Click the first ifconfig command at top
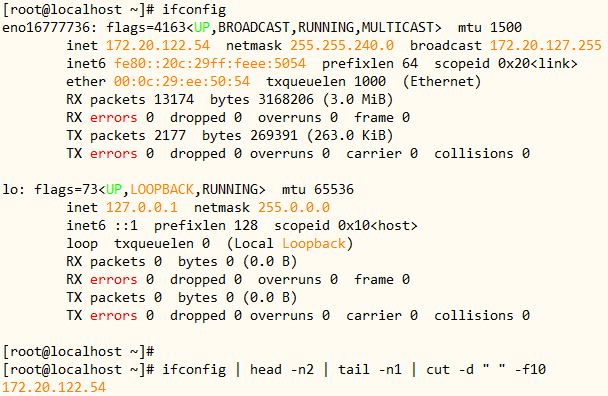 pos(194,10)
